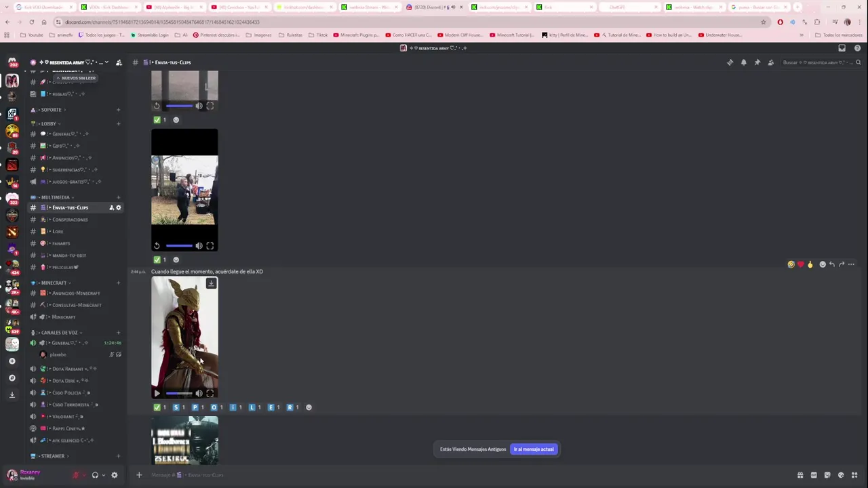Toggle the R letter reaction

[x=293, y=407]
